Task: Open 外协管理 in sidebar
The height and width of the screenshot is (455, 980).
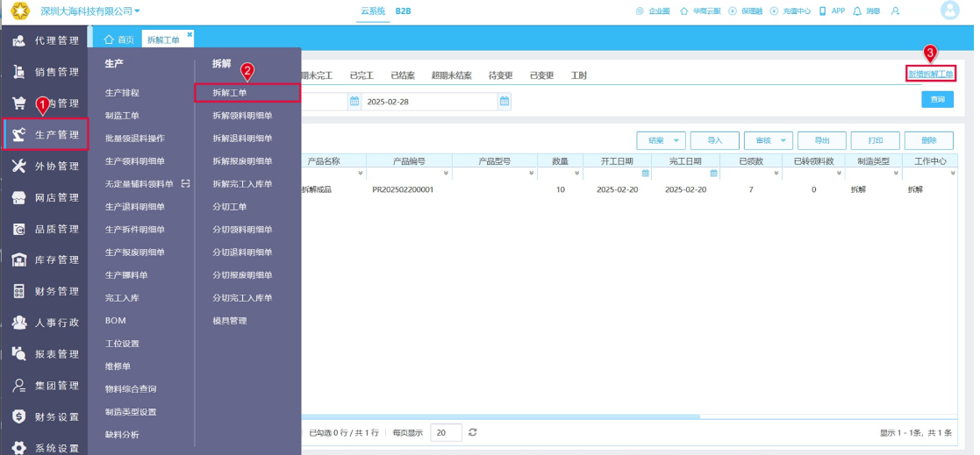Action: click(x=45, y=166)
